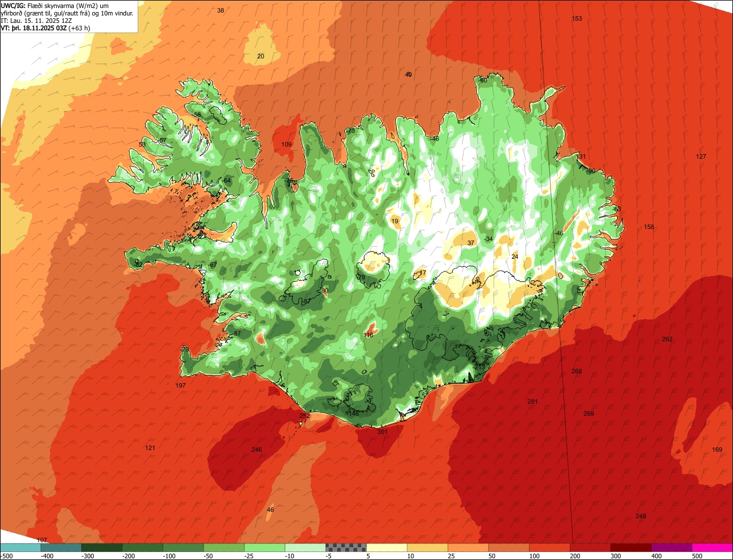This screenshot has height=560, width=733.
Task: Click the legend swatch for -500 to -400
Action: click(x=21, y=547)
